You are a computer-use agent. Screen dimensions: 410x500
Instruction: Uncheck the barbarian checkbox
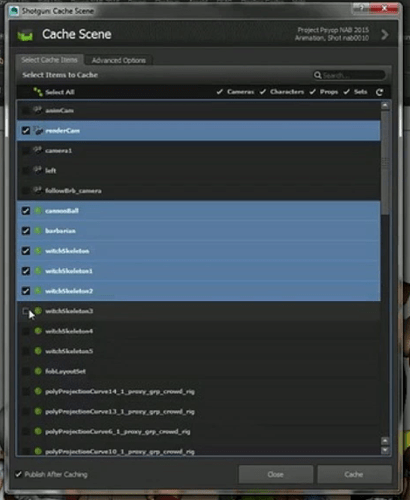click(x=26, y=231)
